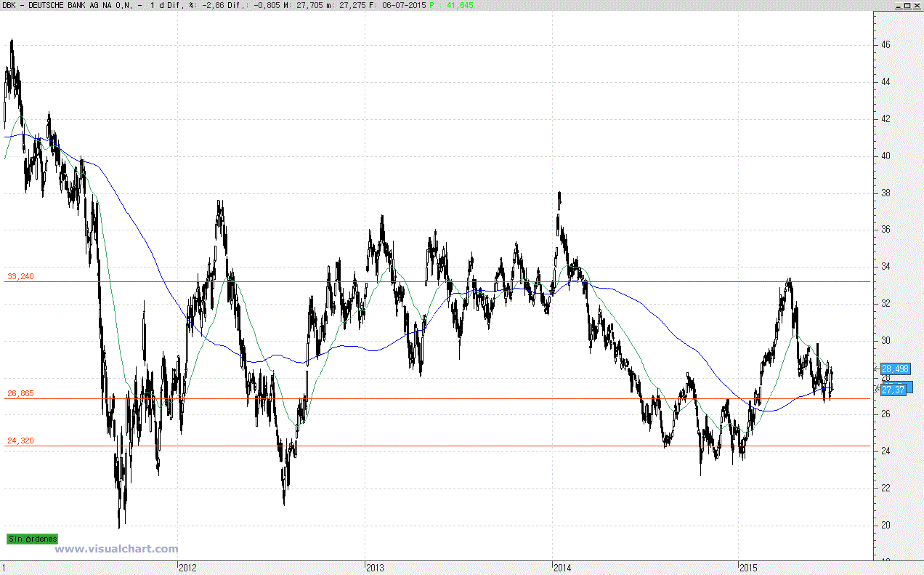Click the 30 price scale label

click(x=885, y=340)
